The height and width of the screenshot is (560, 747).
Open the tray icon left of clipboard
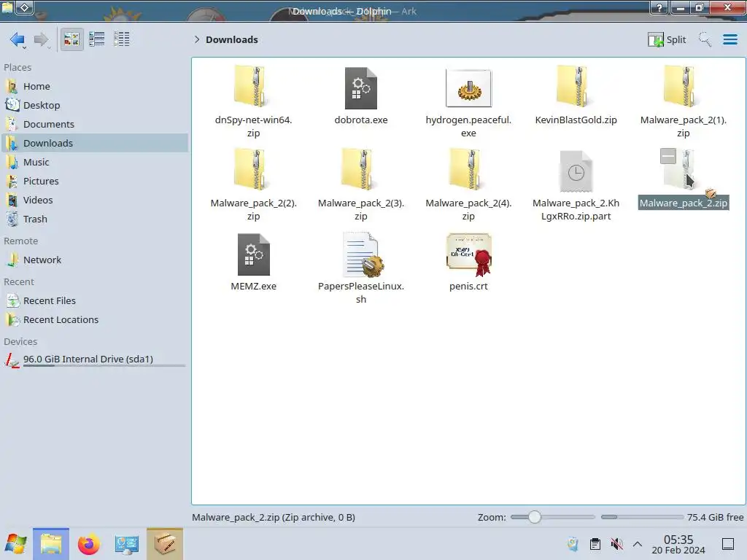(x=573, y=544)
